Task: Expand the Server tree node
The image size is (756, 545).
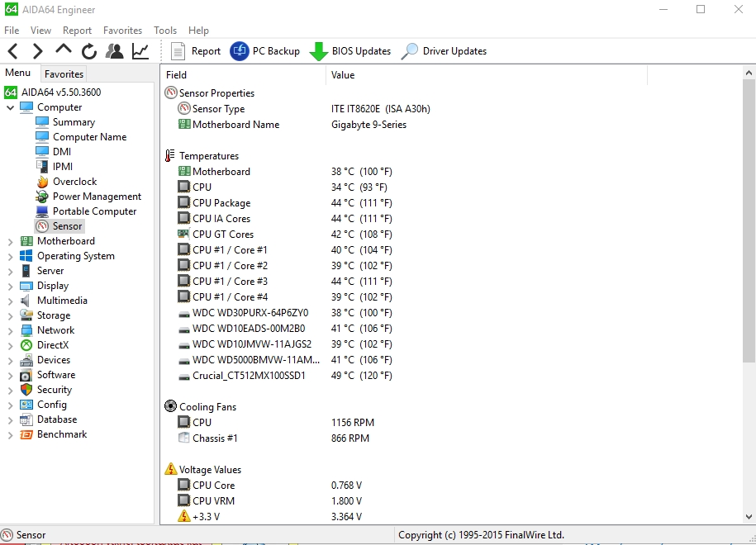Action: (x=10, y=272)
